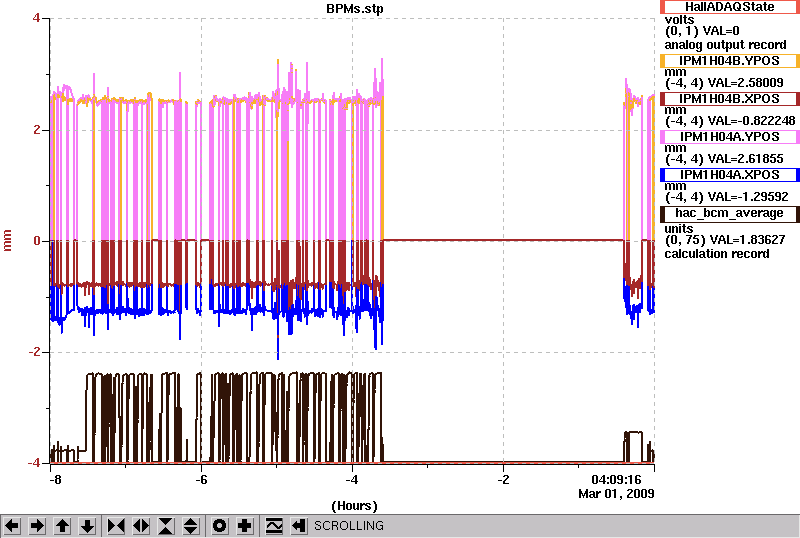Click the (Hours) x-axis label
The image size is (800, 538).
(x=355, y=506)
